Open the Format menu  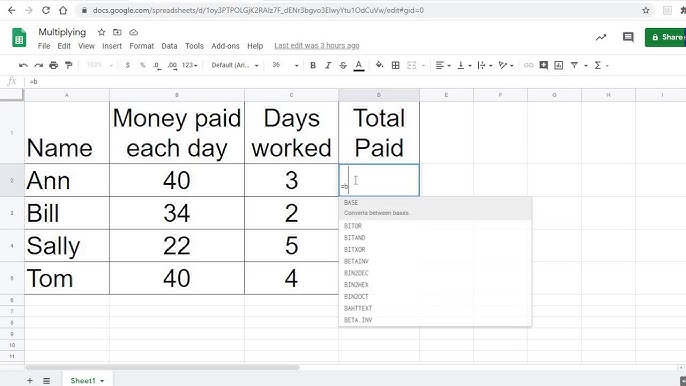pyautogui.click(x=141, y=46)
